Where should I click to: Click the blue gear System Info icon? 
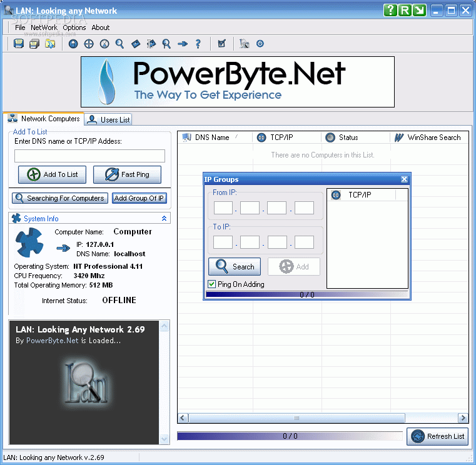click(29, 242)
